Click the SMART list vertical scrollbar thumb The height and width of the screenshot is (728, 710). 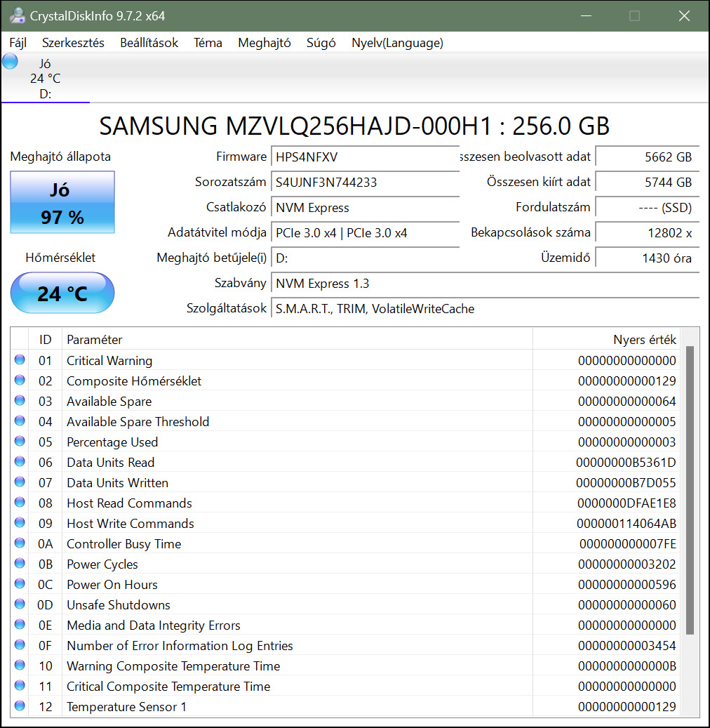(x=690, y=490)
